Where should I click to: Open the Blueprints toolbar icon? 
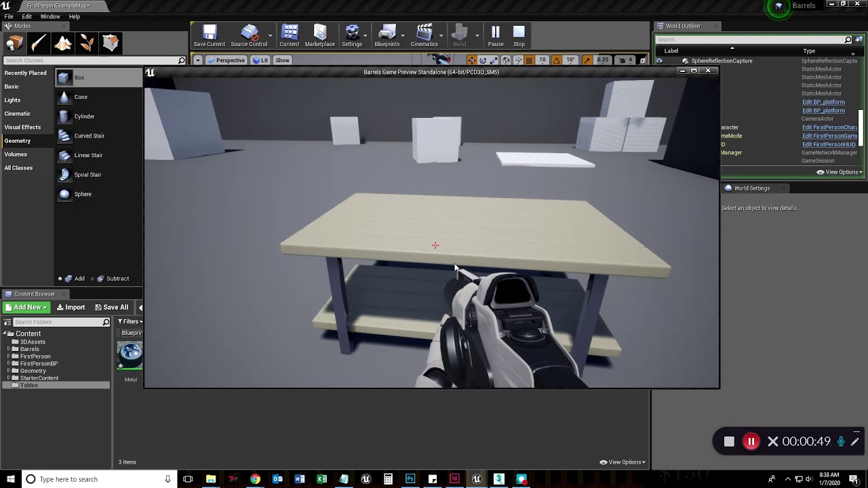tap(387, 36)
